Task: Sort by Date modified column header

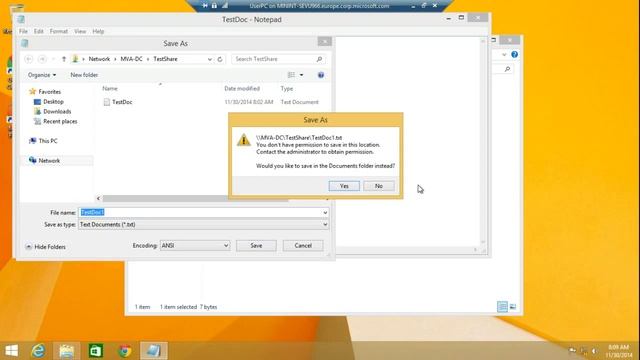Action: [x=242, y=89]
